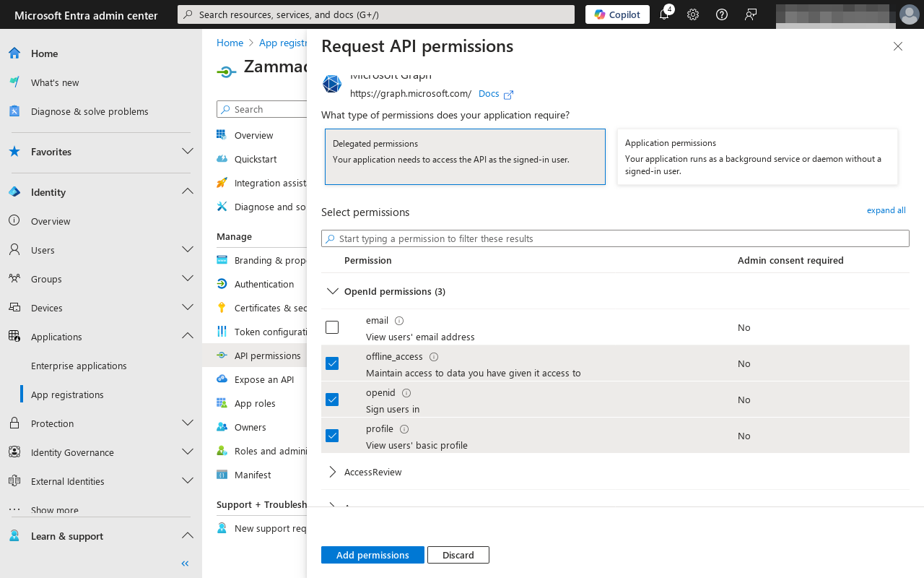Select the Delegated permissions option
The width and height of the screenshot is (924, 578).
[465, 157]
